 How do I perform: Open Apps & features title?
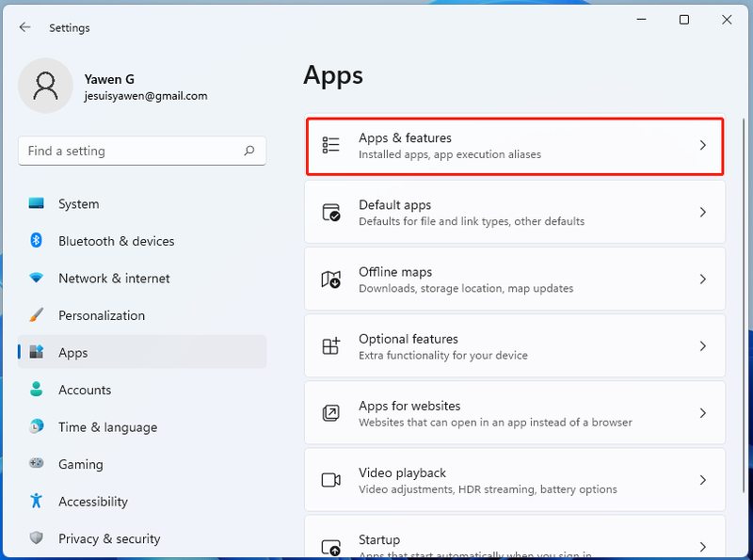pyautogui.click(x=405, y=137)
